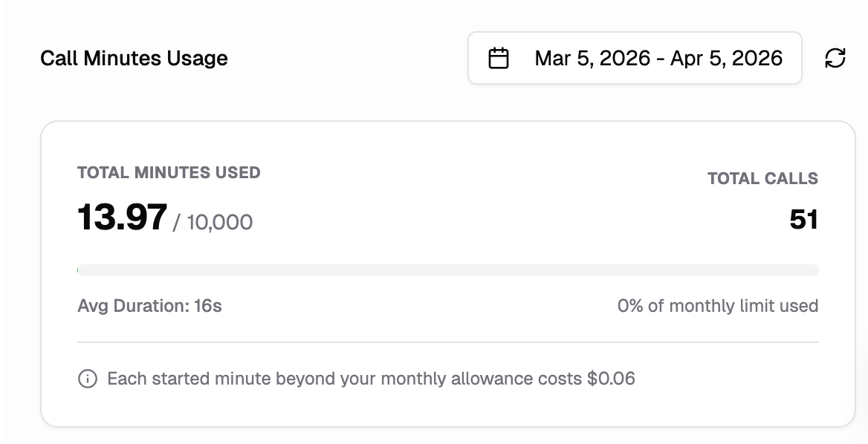868x444 pixels.
Task: Click the Avg Duration: 16s text
Action: click(x=149, y=306)
